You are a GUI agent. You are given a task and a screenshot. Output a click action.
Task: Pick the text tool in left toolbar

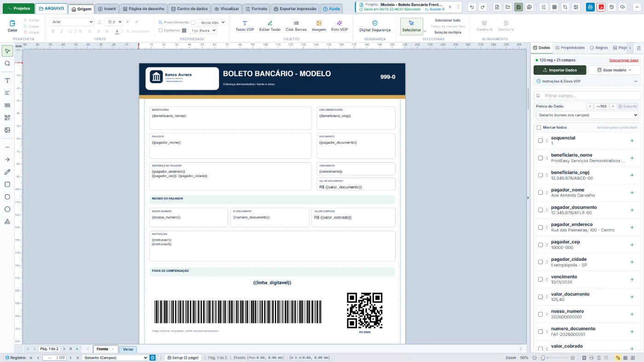[7, 80]
